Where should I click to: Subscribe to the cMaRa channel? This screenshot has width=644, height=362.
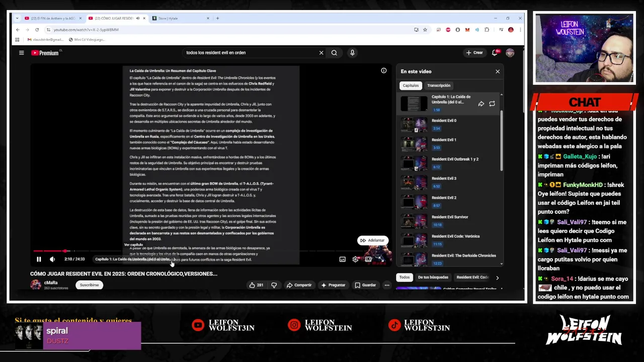89,285
